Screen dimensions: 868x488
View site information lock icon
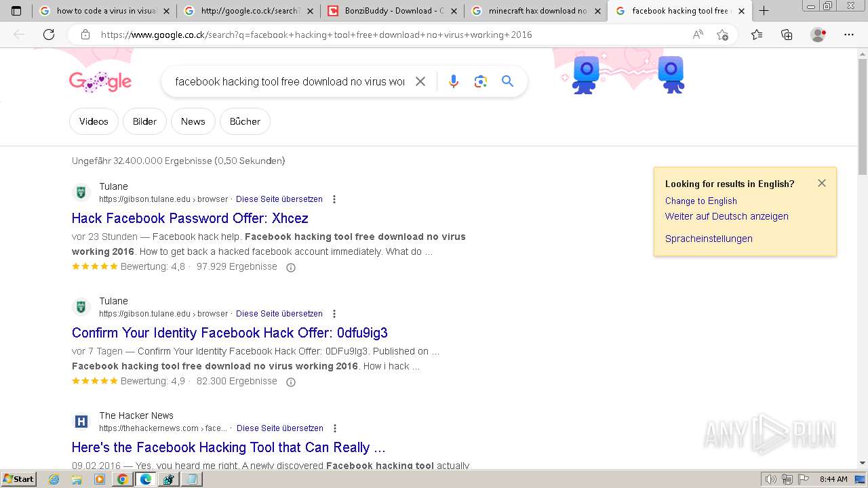pos(85,35)
